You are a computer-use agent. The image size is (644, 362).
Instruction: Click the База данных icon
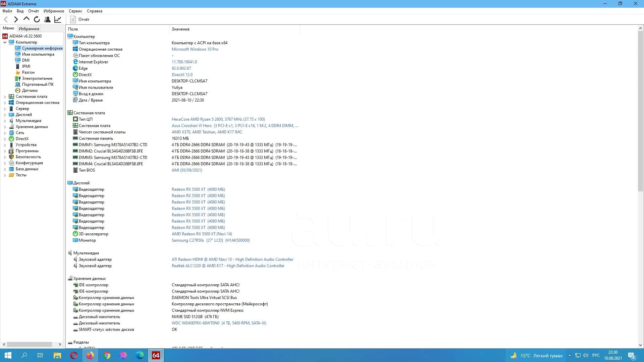11,169
